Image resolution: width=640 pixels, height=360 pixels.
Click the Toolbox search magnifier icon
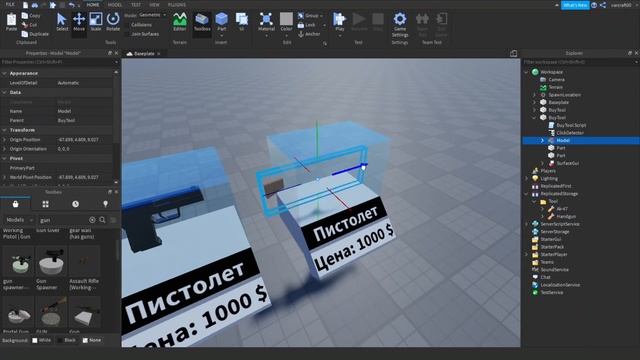(102, 220)
